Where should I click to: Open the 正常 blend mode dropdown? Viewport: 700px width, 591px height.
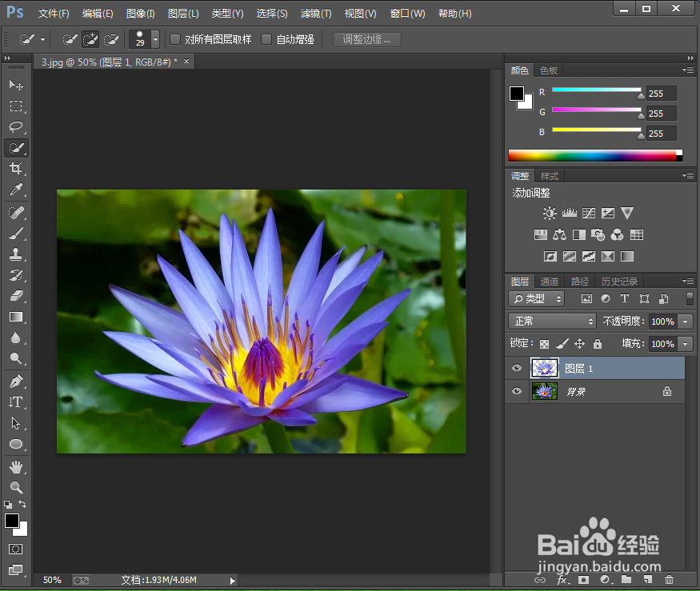click(553, 321)
